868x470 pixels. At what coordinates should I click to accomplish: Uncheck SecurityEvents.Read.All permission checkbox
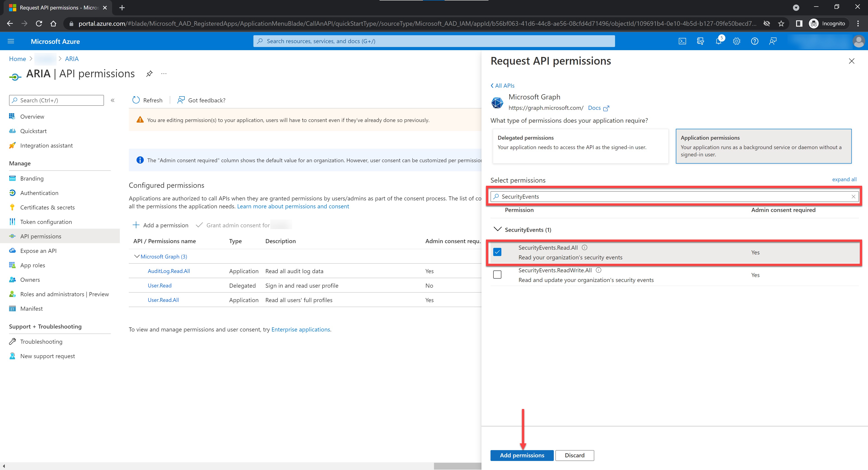coord(497,252)
